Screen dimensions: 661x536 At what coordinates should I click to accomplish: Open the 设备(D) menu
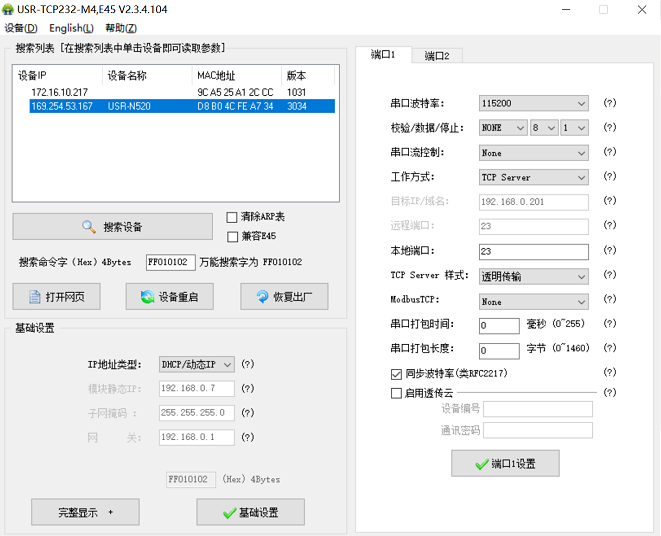(x=20, y=28)
